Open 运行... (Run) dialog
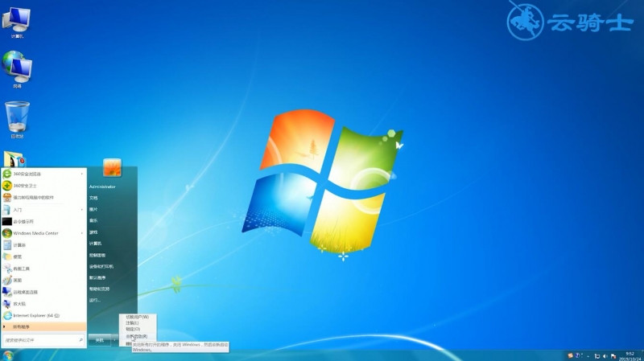Image resolution: width=644 pixels, height=361 pixels. coord(94,300)
